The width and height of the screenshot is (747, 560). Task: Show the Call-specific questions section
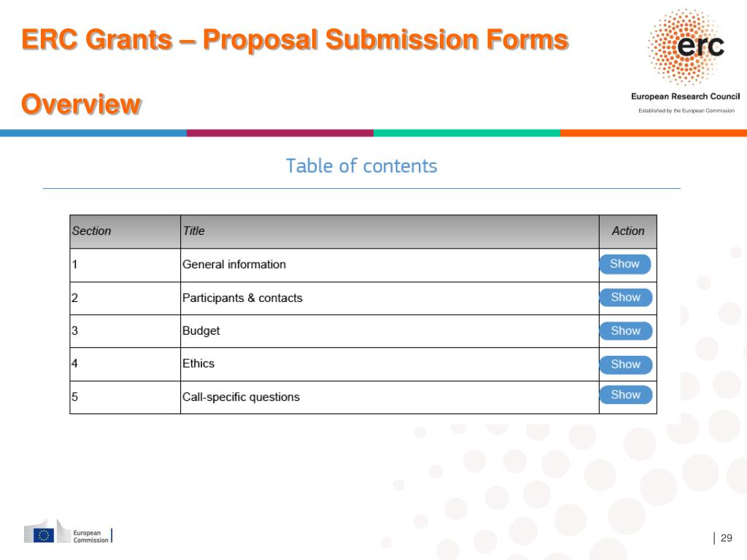click(x=625, y=394)
